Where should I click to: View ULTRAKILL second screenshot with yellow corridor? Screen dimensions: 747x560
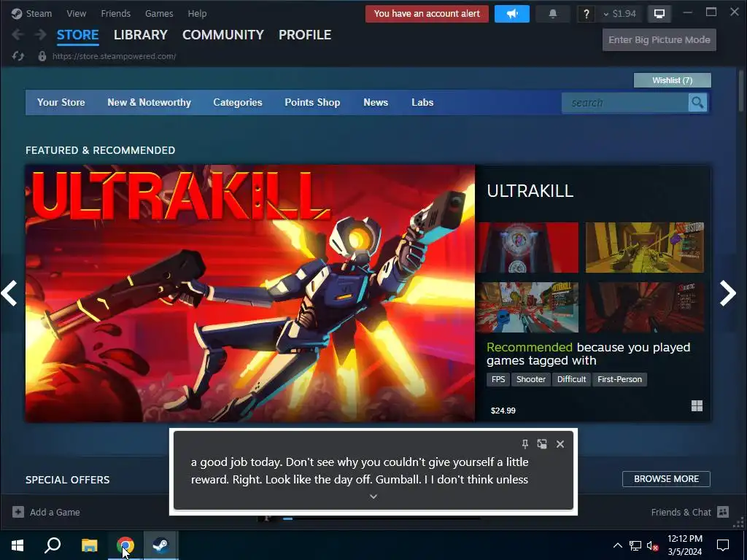click(x=645, y=247)
